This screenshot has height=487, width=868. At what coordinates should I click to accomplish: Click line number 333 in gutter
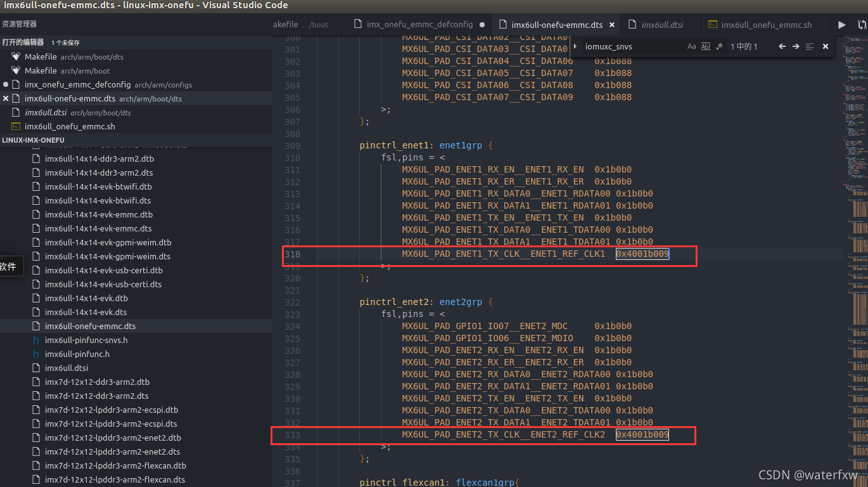[x=292, y=435]
